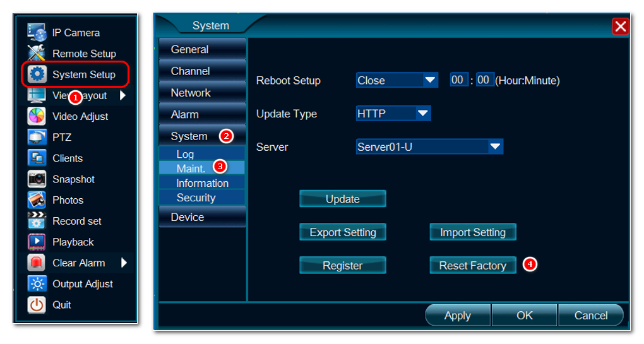Click the reboot hour input field
The height and width of the screenshot is (344, 644).
458,80
